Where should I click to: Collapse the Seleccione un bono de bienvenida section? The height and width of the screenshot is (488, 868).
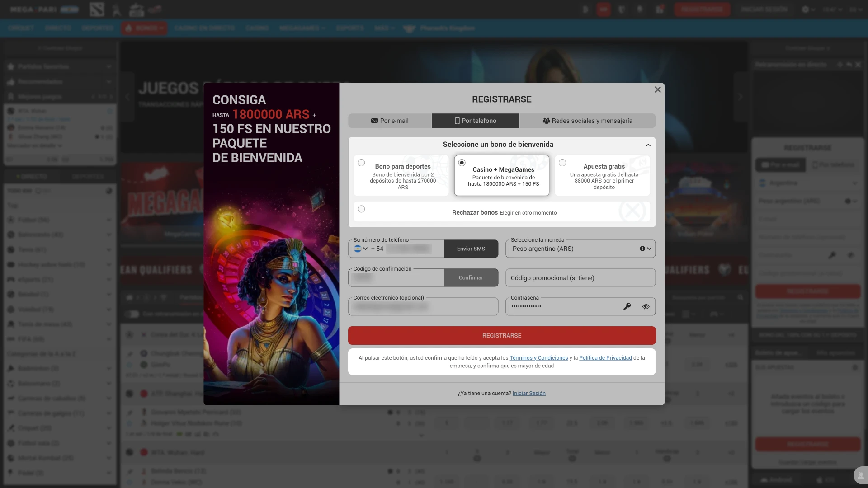pos(648,145)
